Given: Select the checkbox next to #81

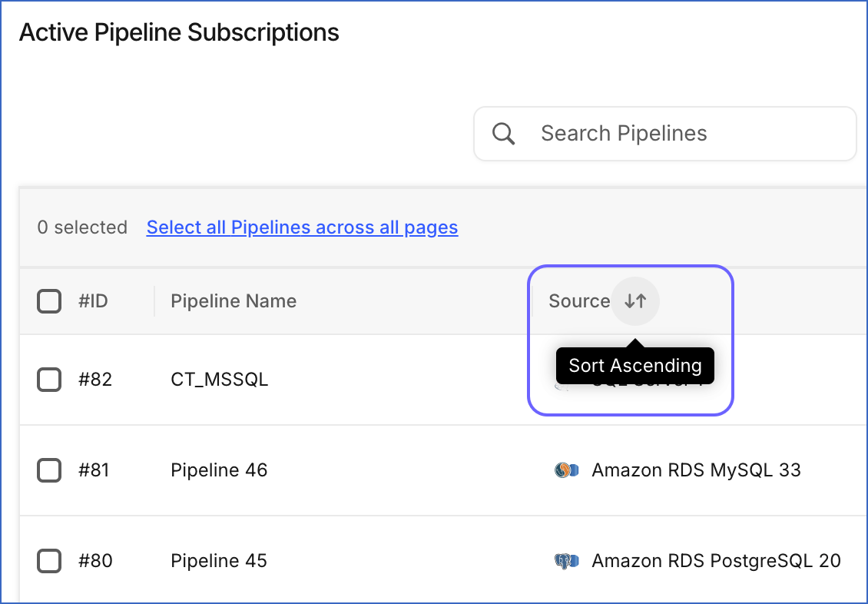Looking at the screenshot, I should pyautogui.click(x=49, y=470).
